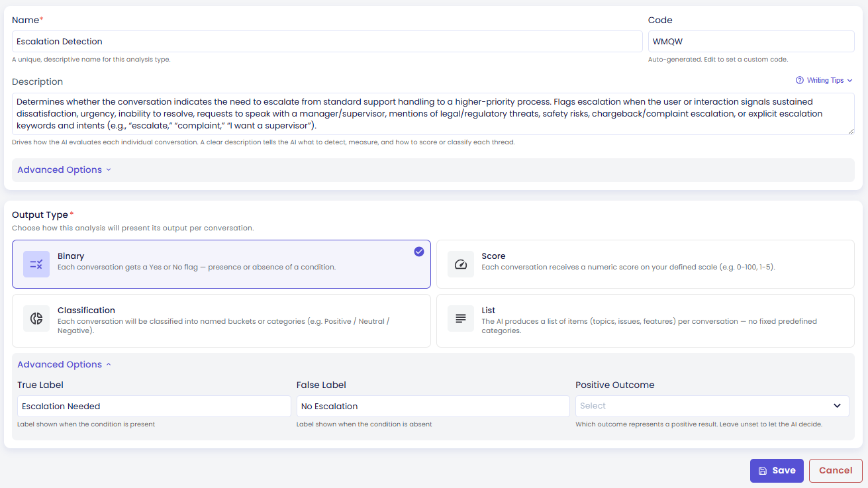The width and height of the screenshot is (868, 488).
Task: Select the Binary output type card
Action: (x=221, y=264)
